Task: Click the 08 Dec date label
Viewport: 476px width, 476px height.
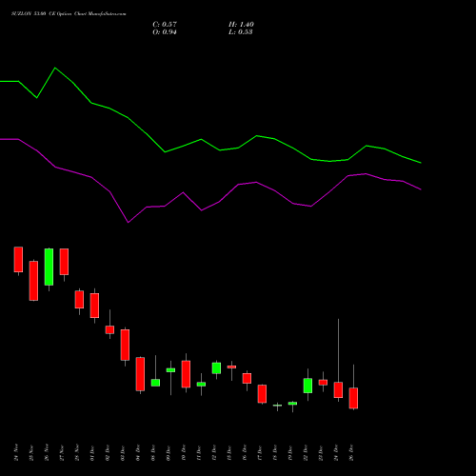Action: pos(153,452)
